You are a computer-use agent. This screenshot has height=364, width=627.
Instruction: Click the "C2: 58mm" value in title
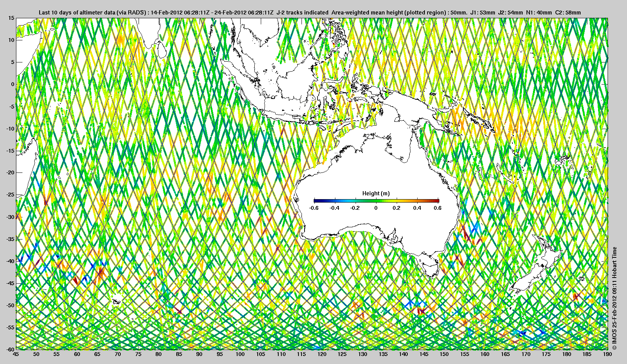pos(568,13)
